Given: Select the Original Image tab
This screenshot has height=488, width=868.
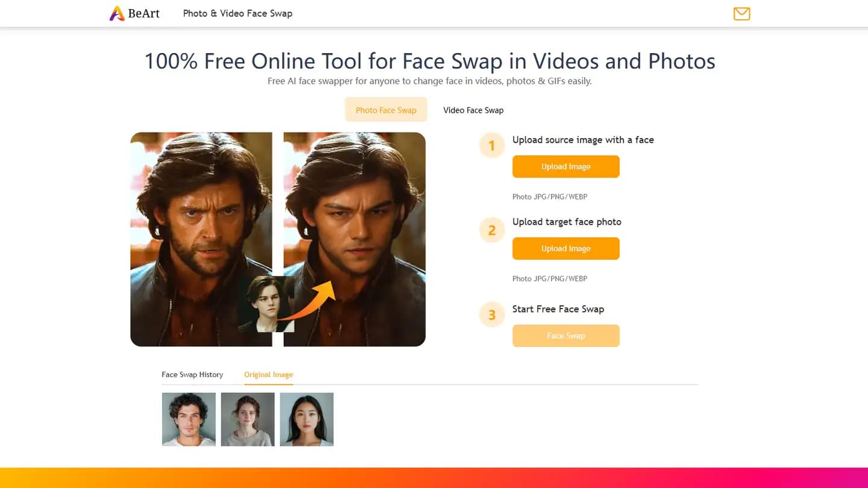Looking at the screenshot, I should [268, 374].
